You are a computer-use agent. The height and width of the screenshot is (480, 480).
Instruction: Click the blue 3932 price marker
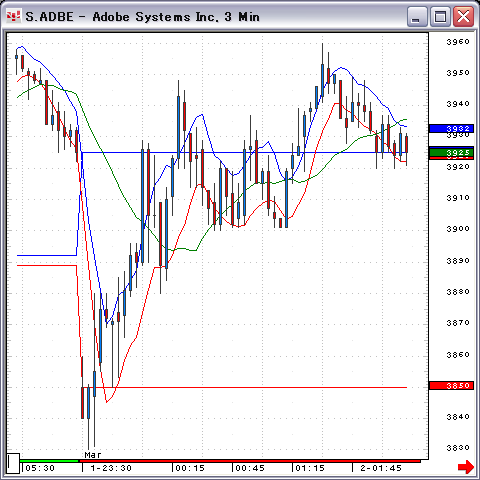point(451,128)
